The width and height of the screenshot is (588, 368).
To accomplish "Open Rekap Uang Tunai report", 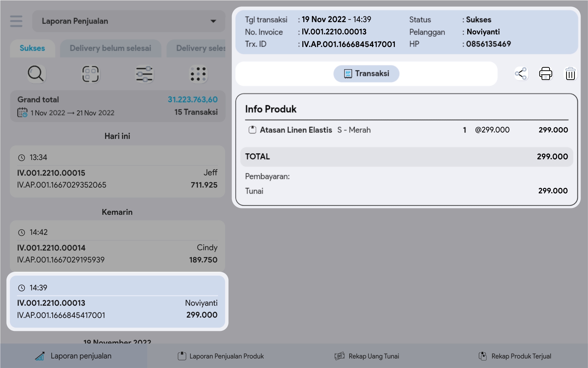I will (367, 356).
